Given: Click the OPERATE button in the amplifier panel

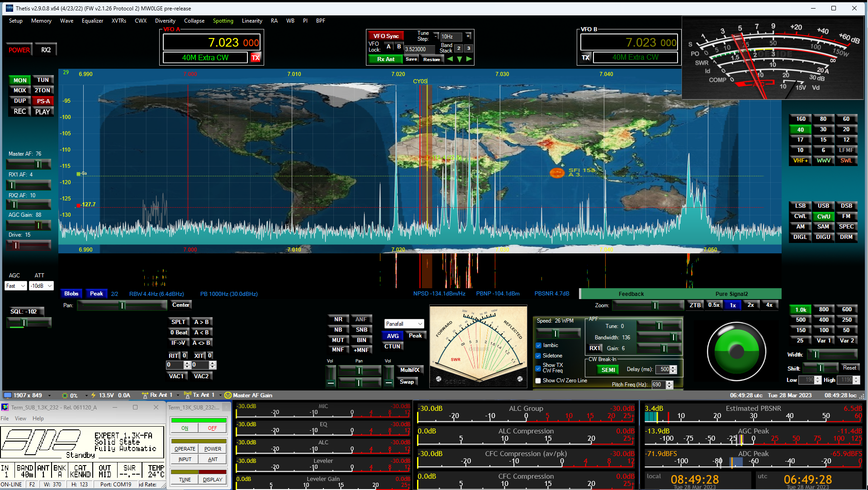Looking at the screenshot, I should pos(185,449).
